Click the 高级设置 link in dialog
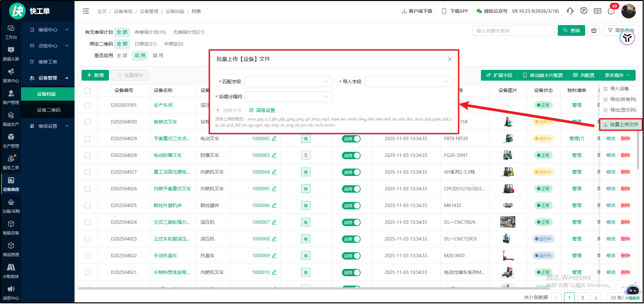 262,110
